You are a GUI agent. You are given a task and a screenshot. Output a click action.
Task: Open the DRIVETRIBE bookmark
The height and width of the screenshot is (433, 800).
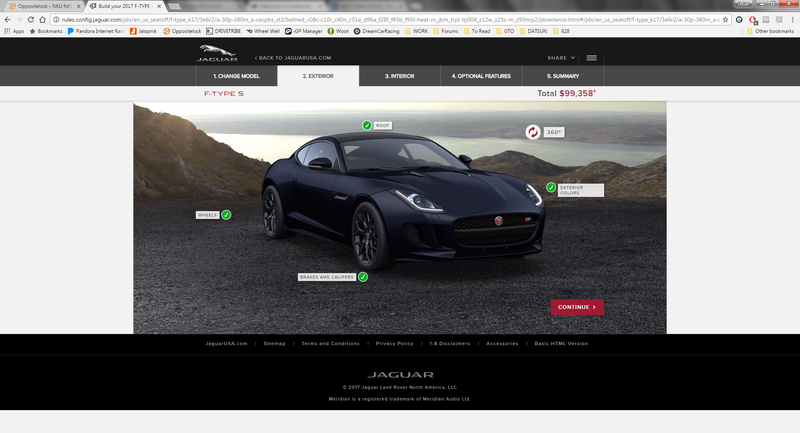point(223,31)
